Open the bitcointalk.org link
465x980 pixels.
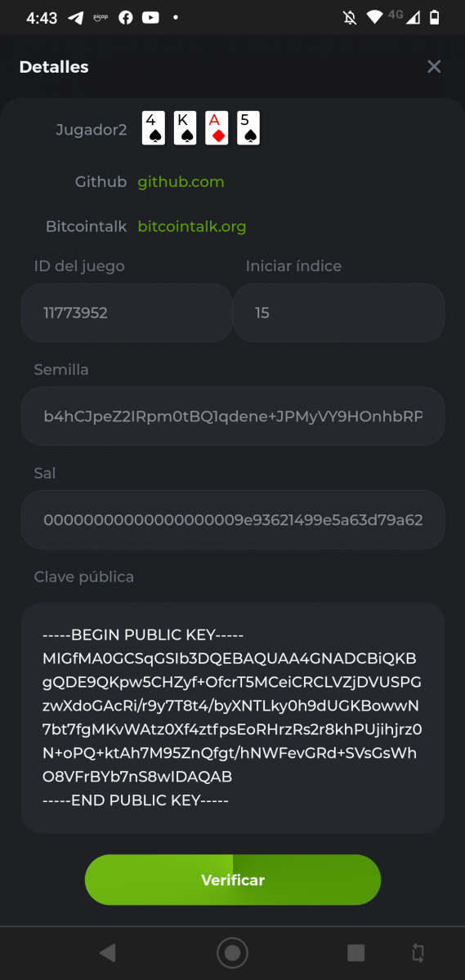191,226
